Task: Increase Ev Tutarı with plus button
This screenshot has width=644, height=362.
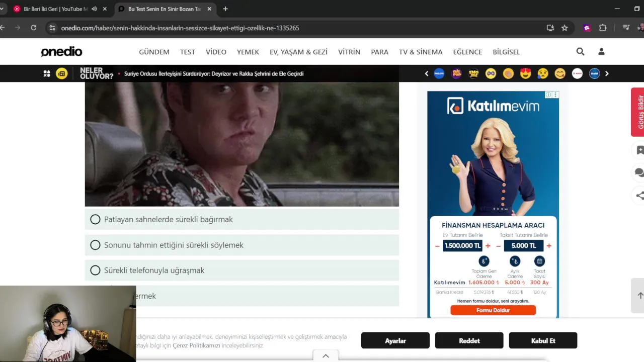Action: [x=488, y=246]
